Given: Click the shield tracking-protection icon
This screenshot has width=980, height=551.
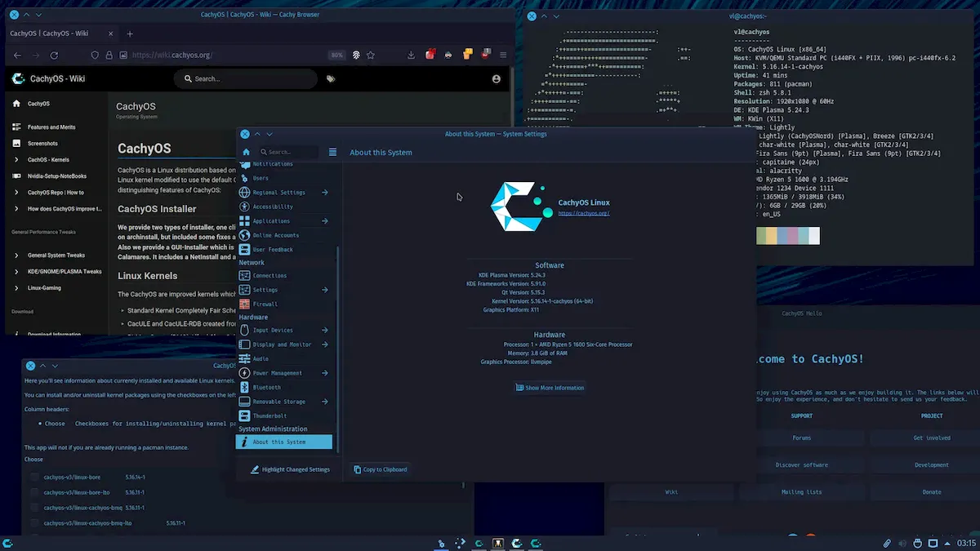Looking at the screenshot, I should (95, 56).
